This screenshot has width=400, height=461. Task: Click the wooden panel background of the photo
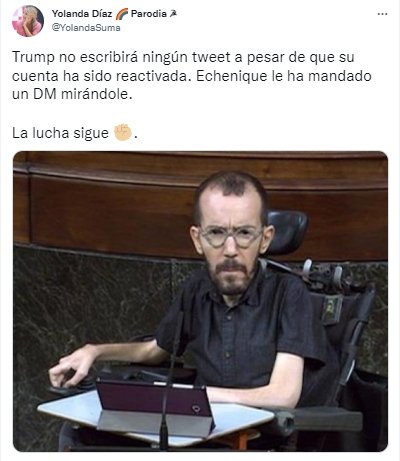(x=107, y=200)
